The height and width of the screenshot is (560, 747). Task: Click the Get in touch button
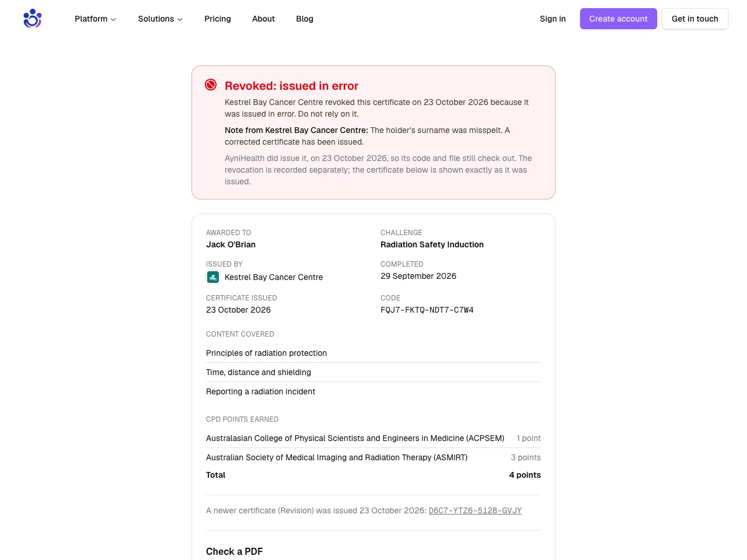[695, 19]
